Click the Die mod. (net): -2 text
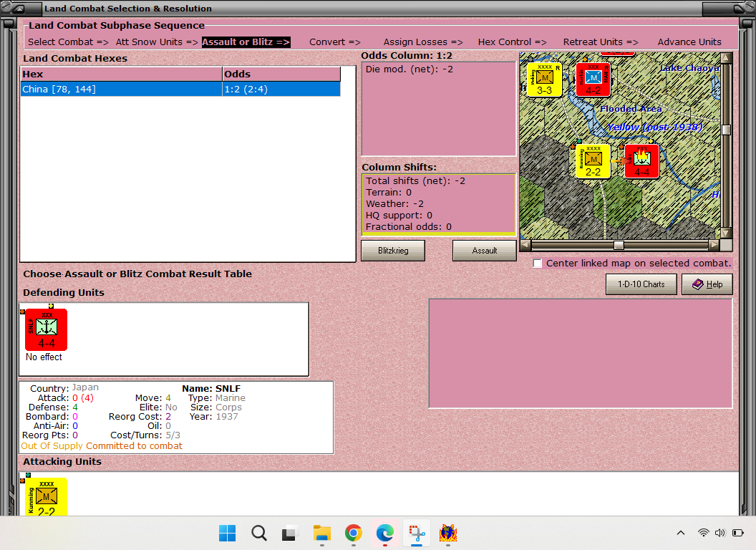 [x=409, y=69]
